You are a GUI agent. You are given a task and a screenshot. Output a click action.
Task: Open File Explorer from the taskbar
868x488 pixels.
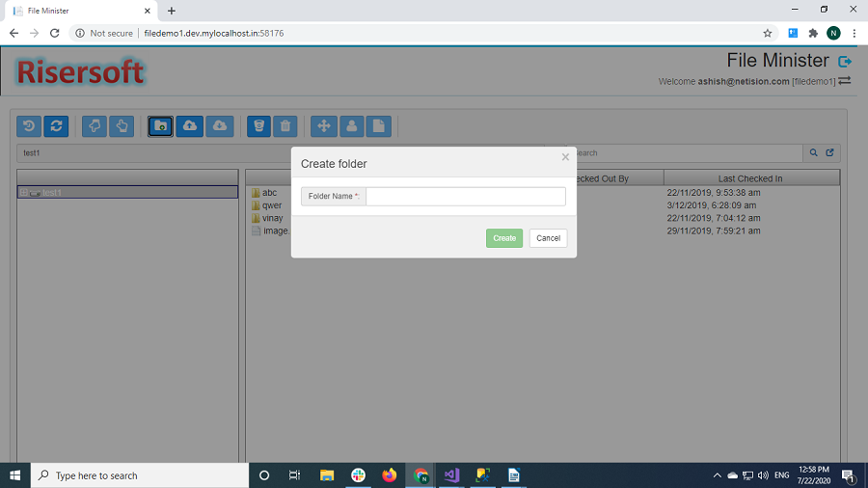click(x=327, y=475)
